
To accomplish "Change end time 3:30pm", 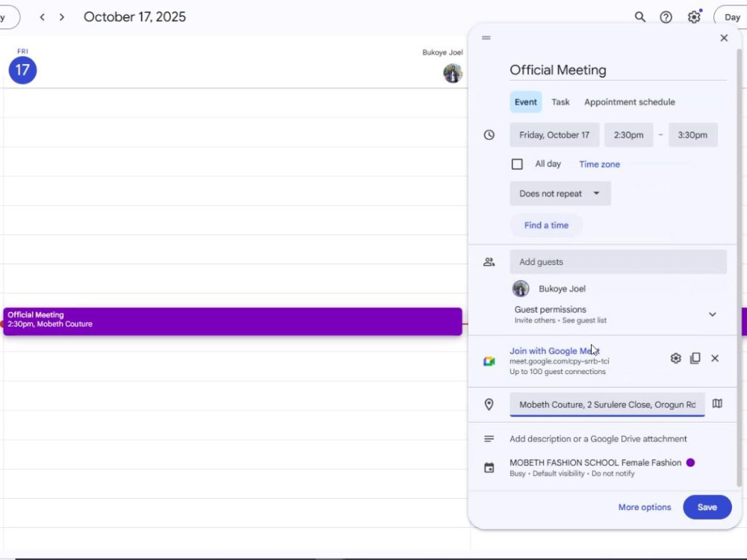I will coord(692,134).
